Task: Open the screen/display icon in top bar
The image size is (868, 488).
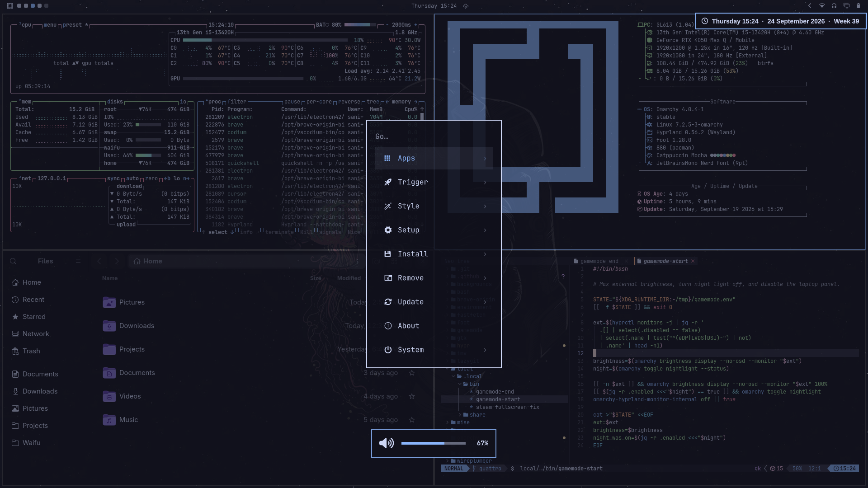Action: (x=846, y=6)
